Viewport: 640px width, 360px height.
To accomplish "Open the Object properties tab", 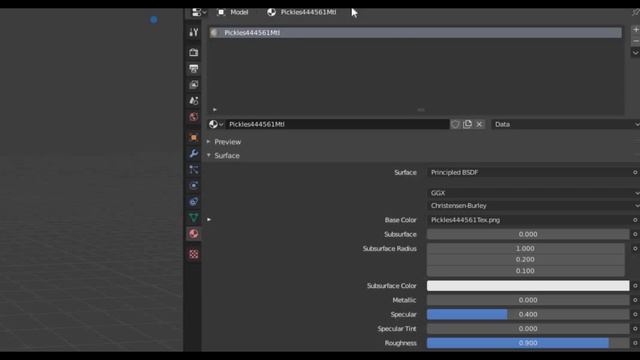I will [x=193, y=137].
